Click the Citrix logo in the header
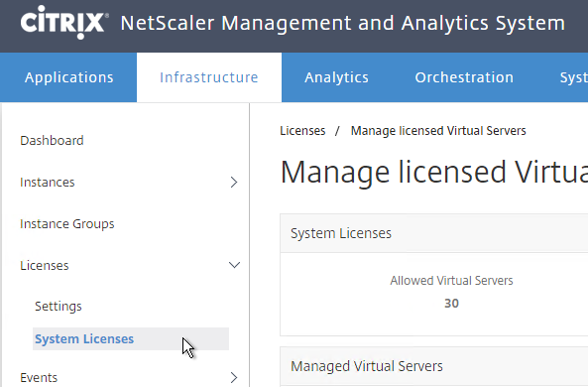Screen dimensions: 588x387 (64, 22)
